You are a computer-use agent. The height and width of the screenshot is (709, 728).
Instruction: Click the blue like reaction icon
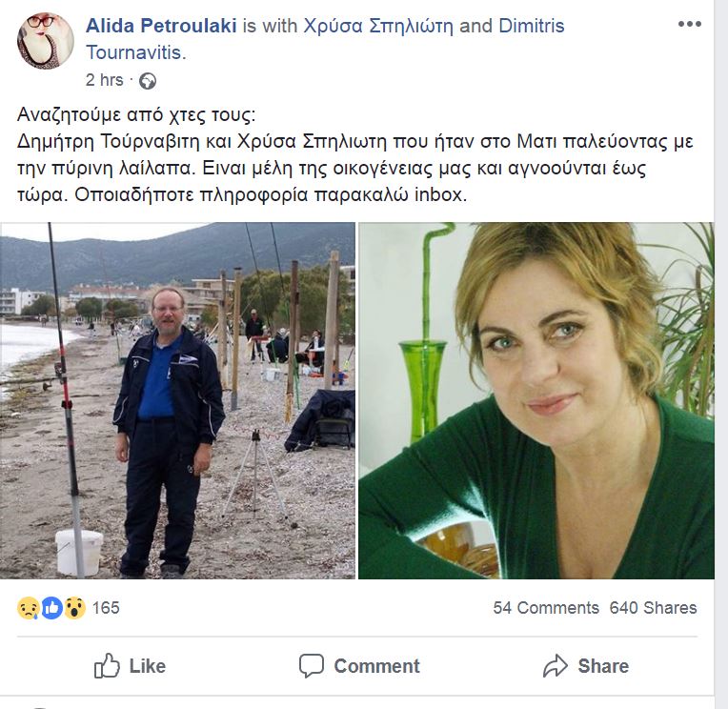pos(52,608)
